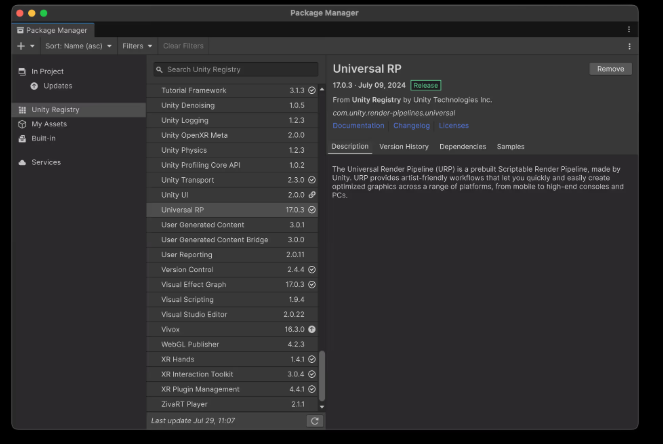The height and width of the screenshot is (444, 663).
Task: Focus the Search Unity Registry field
Action: [x=236, y=69]
